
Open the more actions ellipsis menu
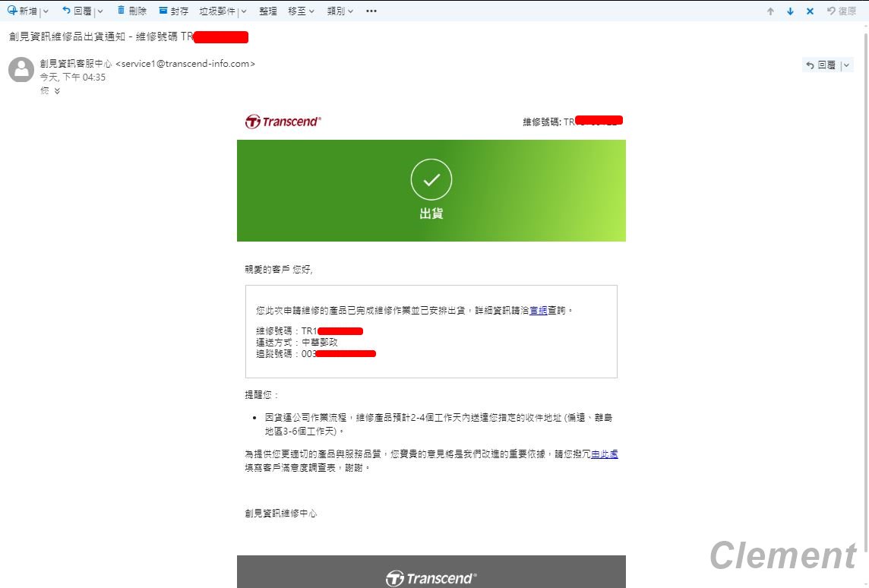(371, 11)
